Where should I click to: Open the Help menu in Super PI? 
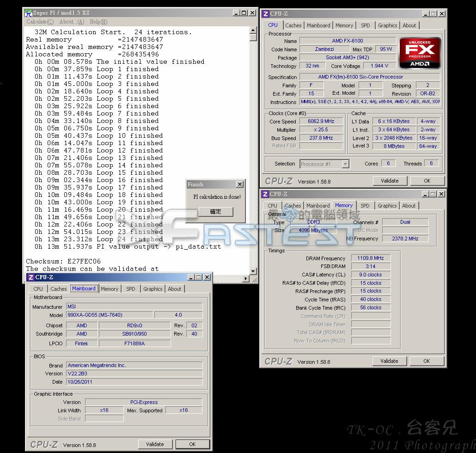(x=98, y=22)
